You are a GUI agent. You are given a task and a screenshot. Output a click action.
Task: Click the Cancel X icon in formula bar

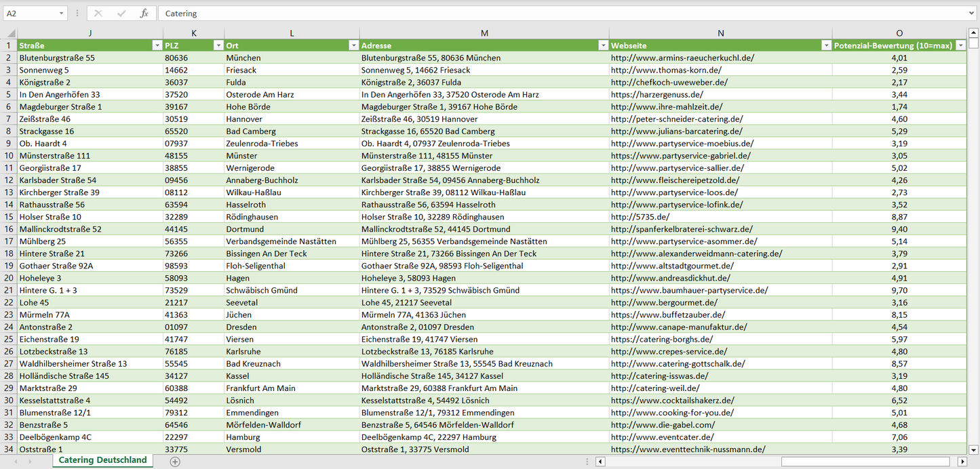(98, 14)
